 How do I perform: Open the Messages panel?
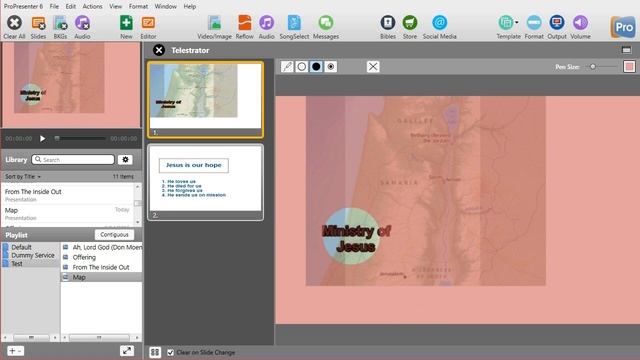[x=326, y=22]
